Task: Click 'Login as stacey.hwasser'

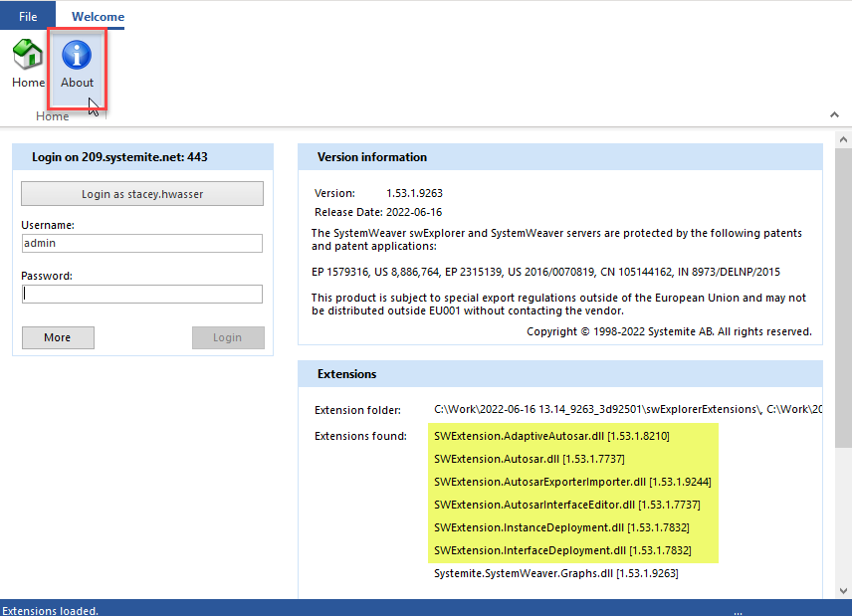Action: [x=141, y=193]
